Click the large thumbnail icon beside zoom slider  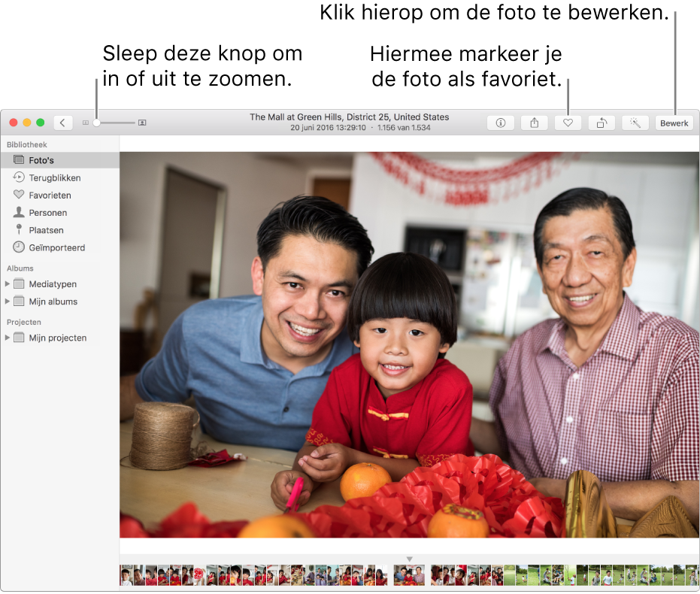point(142,123)
